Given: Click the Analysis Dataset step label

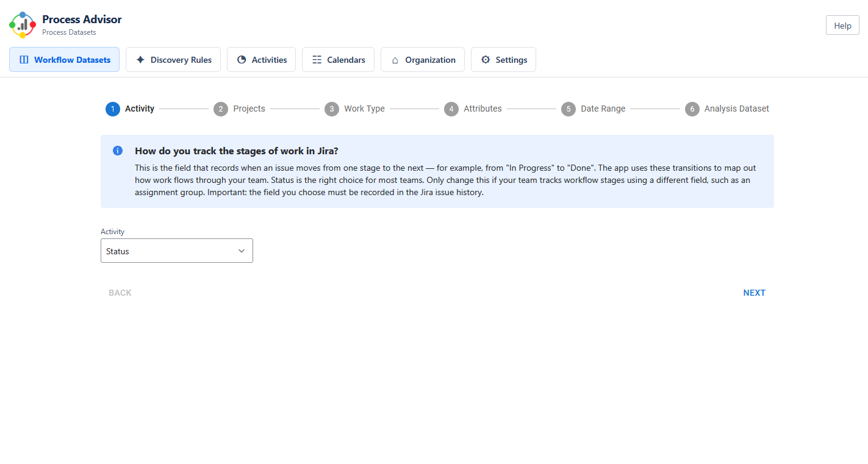Looking at the screenshot, I should (736, 109).
